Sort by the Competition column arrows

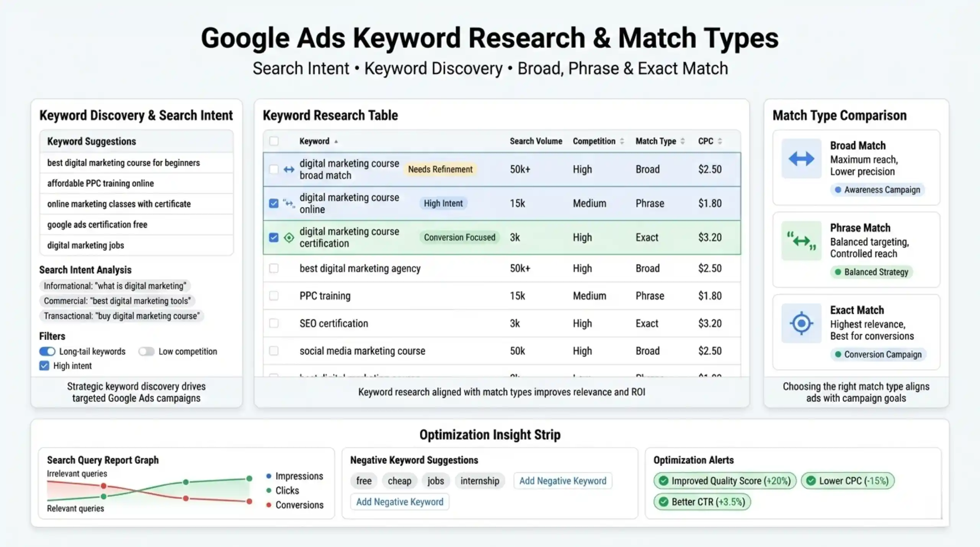622,141
